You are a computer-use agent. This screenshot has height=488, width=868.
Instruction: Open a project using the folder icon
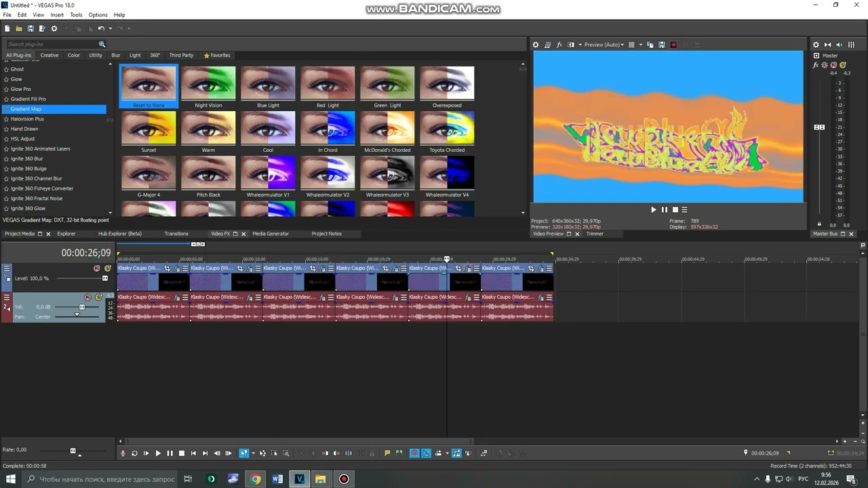coord(19,28)
